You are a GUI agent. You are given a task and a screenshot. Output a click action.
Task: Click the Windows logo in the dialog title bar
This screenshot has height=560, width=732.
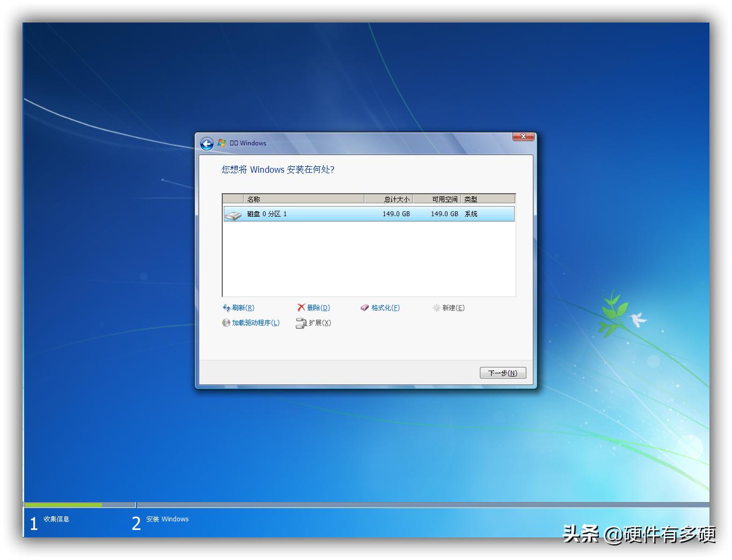click(222, 143)
